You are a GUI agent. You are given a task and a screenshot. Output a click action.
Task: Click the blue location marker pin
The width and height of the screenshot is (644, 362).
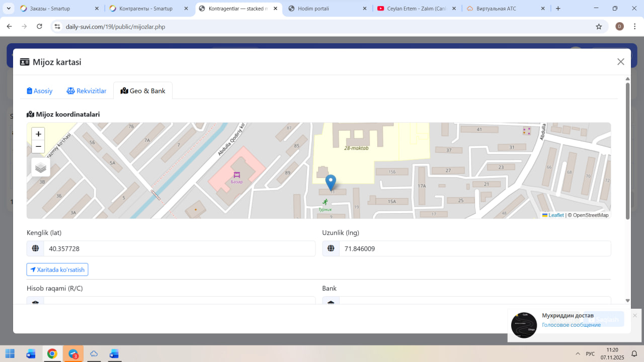331,182
